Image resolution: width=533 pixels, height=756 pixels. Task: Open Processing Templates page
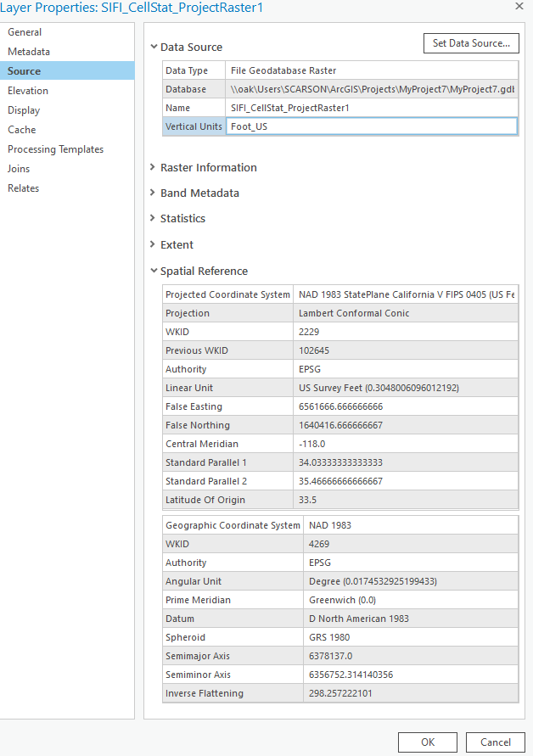tap(55, 149)
